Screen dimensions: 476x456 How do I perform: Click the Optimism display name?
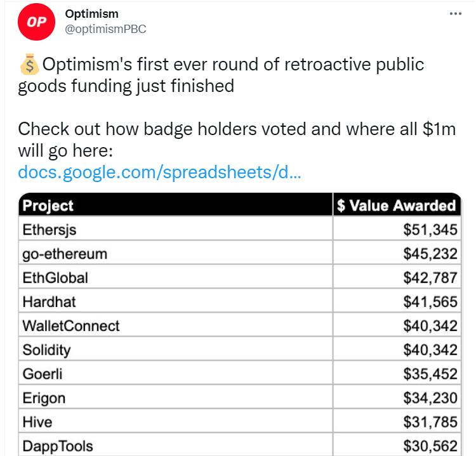point(92,14)
